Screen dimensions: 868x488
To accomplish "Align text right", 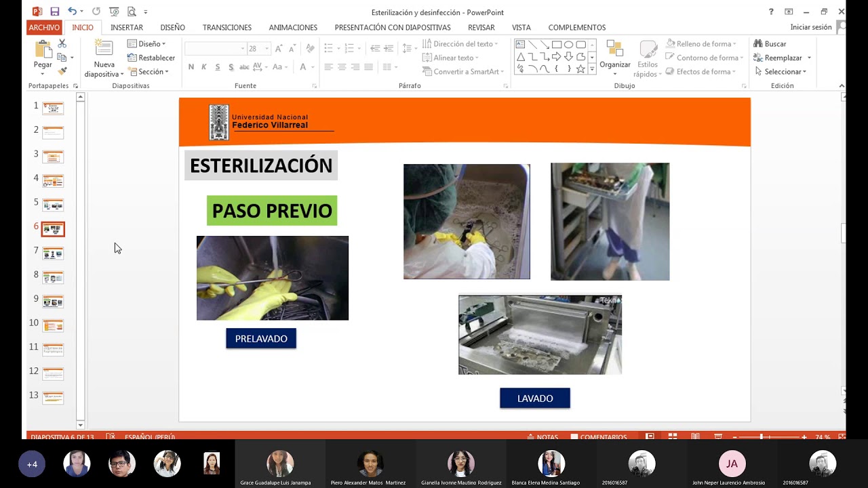I will click(x=355, y=67).
